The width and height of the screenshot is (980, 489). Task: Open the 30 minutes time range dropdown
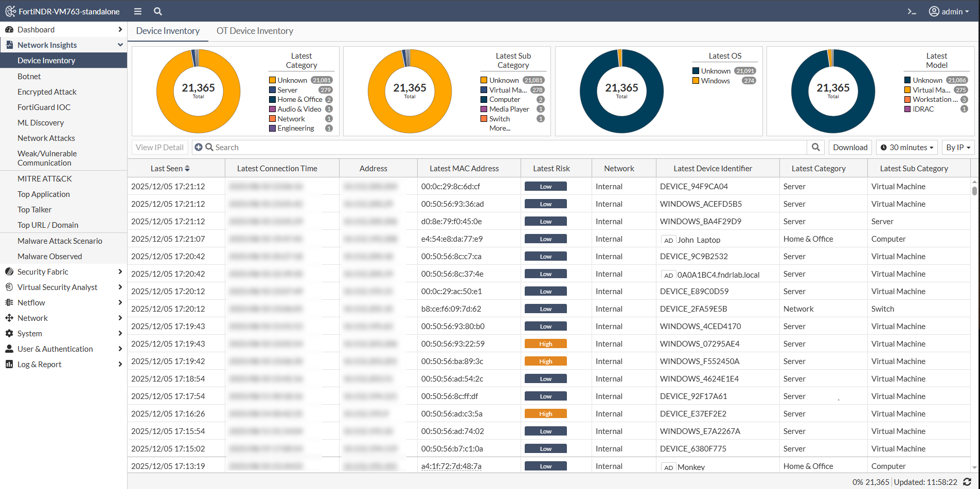click(x=906, y=147)
